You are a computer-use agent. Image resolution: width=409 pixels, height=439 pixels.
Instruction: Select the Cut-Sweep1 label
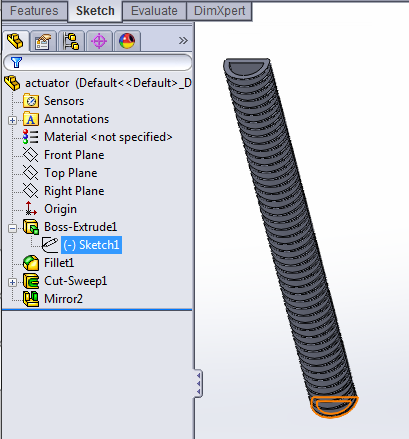coord(76,281)
